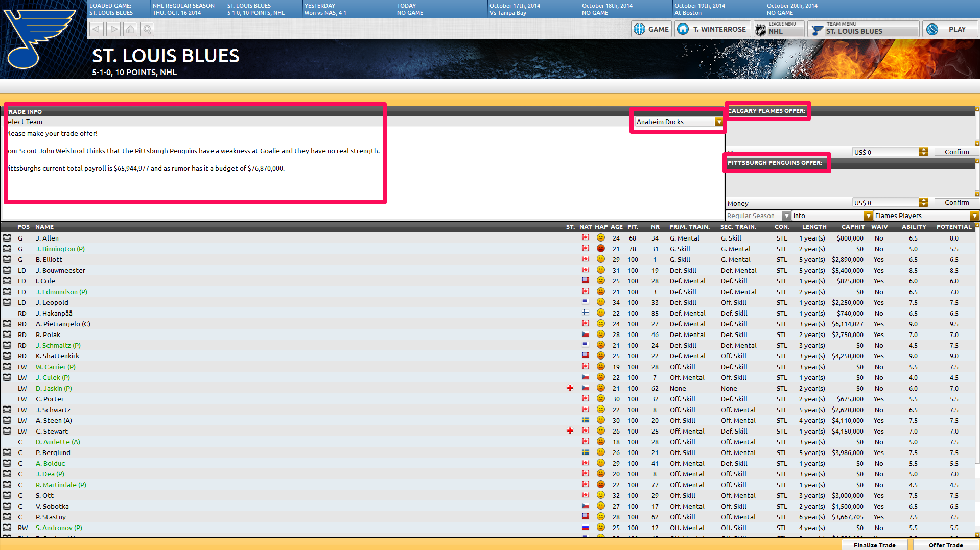Confirm the Pittsburgh Penguins money offer
This screenshot has width=980, height=550.
[x=956, y=202]
